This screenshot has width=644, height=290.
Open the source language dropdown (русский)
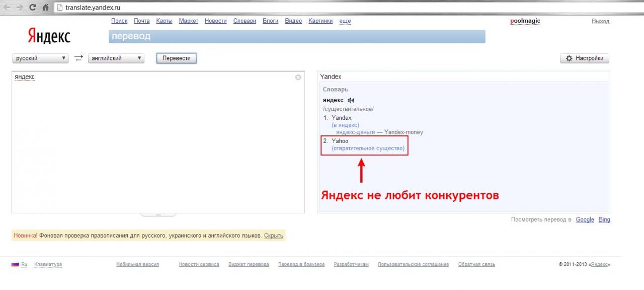point(40,58)
